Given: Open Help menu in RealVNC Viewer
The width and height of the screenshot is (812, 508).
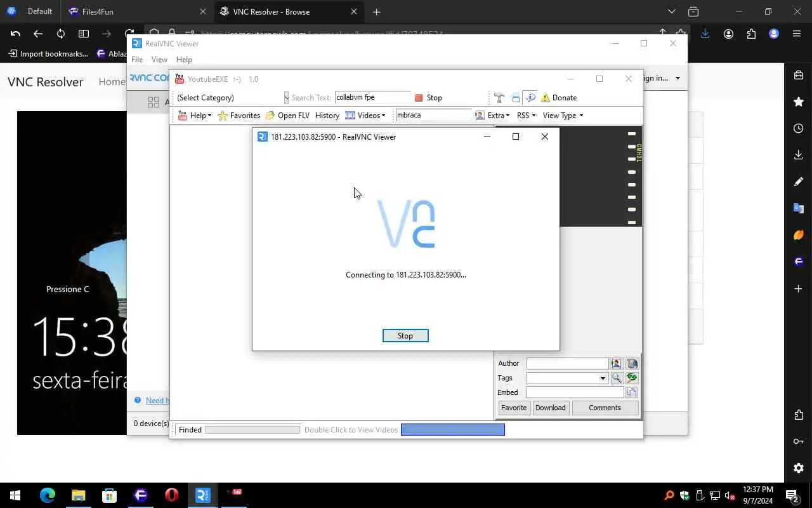Looking at the screenshot, I should [184, 60].
